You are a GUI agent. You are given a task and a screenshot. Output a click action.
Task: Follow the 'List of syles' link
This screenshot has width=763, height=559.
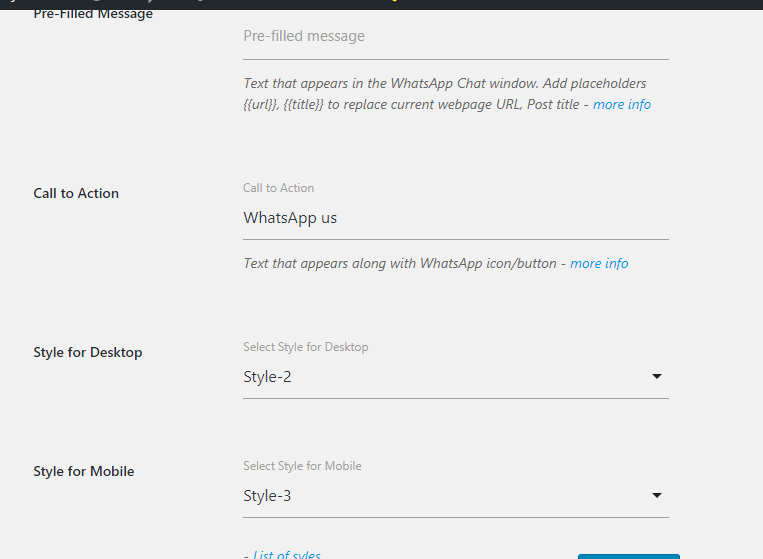tap(287, 555)
